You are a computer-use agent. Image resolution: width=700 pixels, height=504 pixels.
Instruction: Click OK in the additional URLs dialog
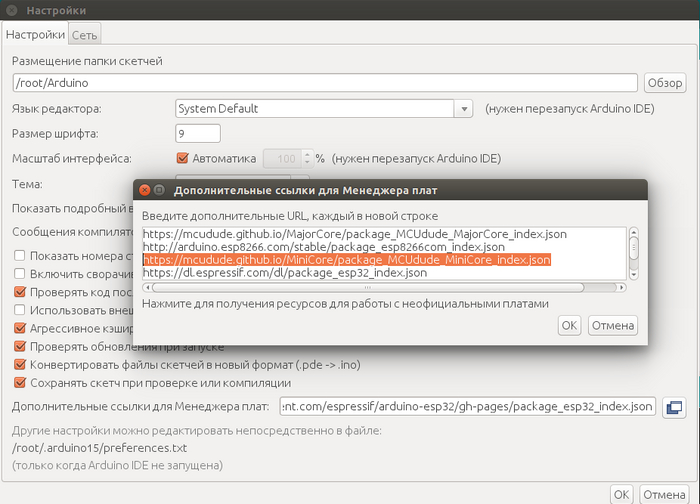coord(568,325)
